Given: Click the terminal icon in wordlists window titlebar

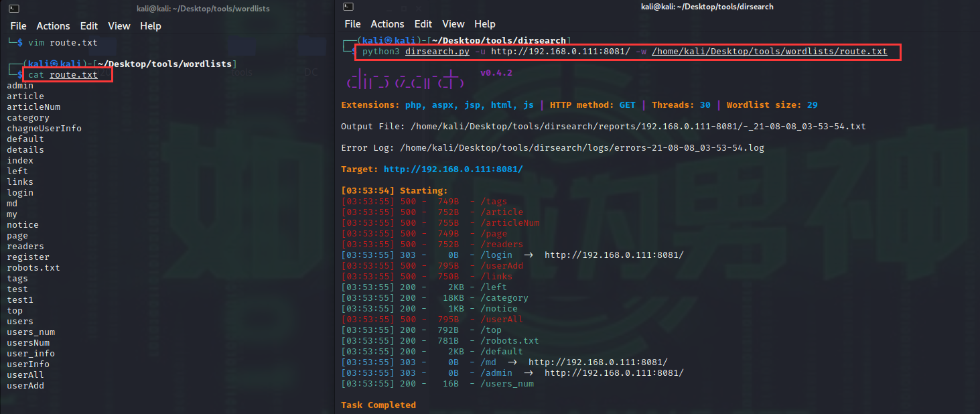Looking at the screenshot, I should 15,8.
